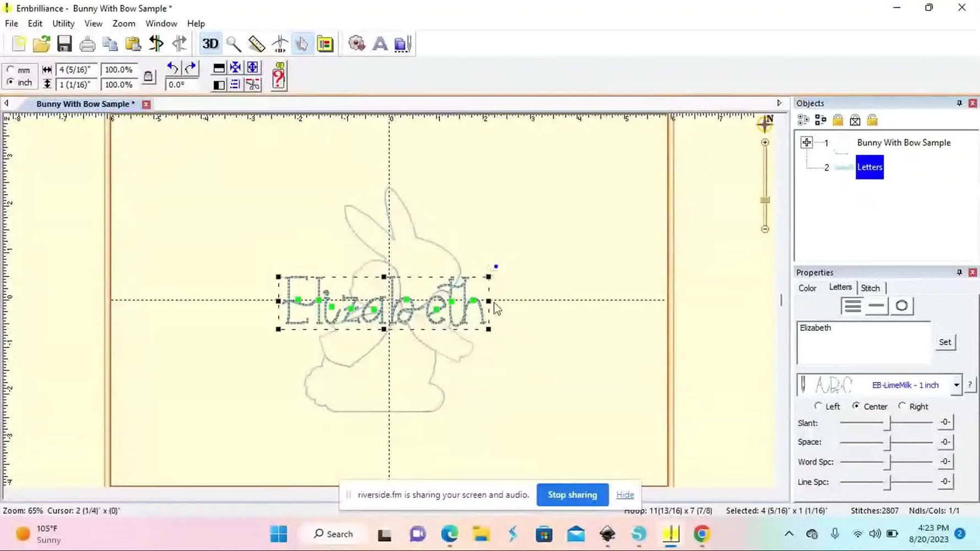Screen dimensions: 980x551
Task: Click the Set text button
Action: click(x=945, y=342)
